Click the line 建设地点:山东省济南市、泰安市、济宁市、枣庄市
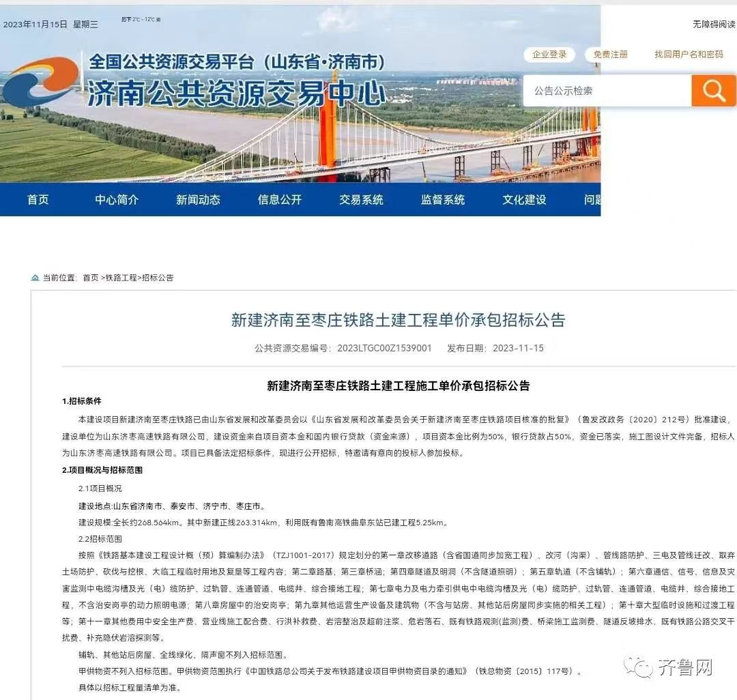The image size is (737, 700). pyautogui.click(x=172, y=506)
